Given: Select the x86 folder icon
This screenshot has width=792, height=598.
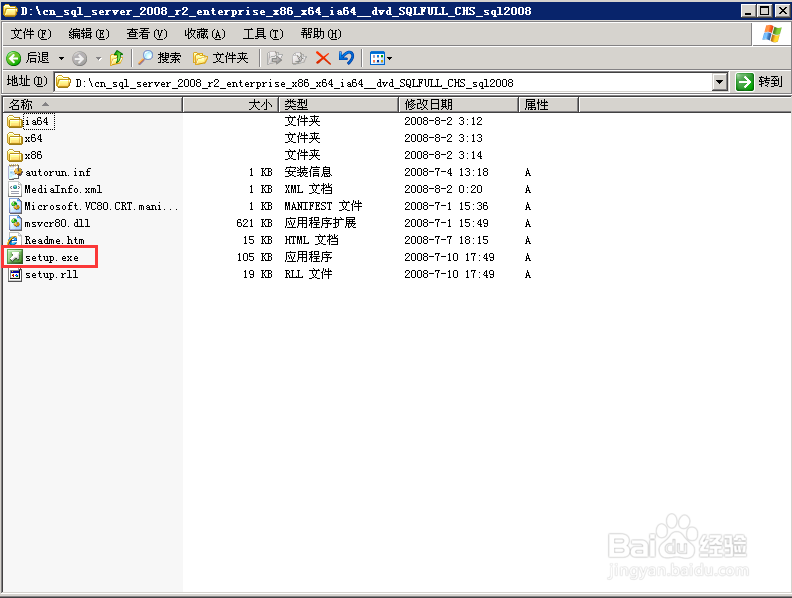Looking at the screenshot, I should click(x=15, y=156).
